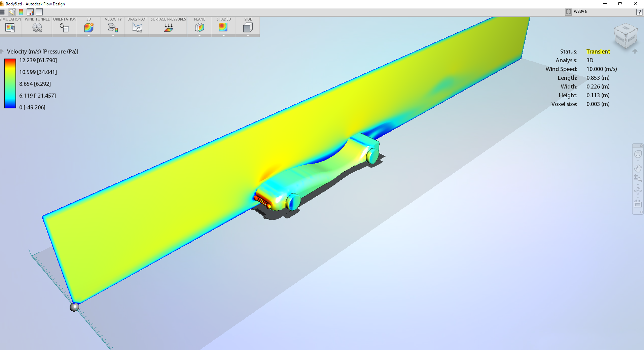Click the Velocity (m/s) [Pressure (Pa)] legend title

click(43, 51)
